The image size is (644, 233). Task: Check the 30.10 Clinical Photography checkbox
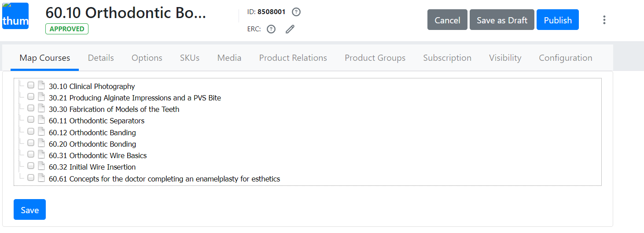31,85
